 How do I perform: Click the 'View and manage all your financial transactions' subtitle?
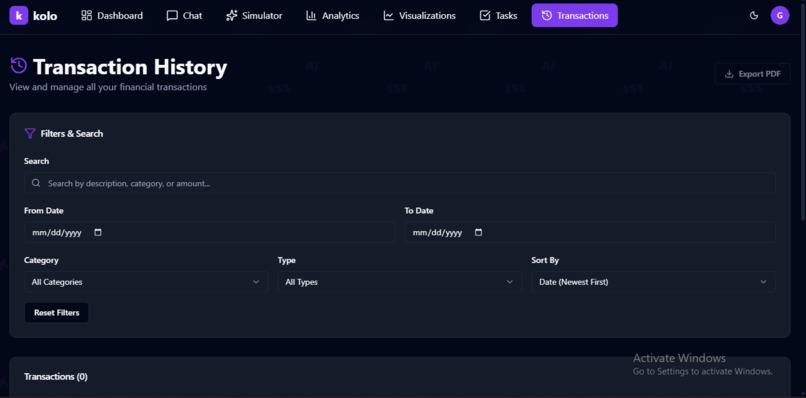(x=108, y=87)
